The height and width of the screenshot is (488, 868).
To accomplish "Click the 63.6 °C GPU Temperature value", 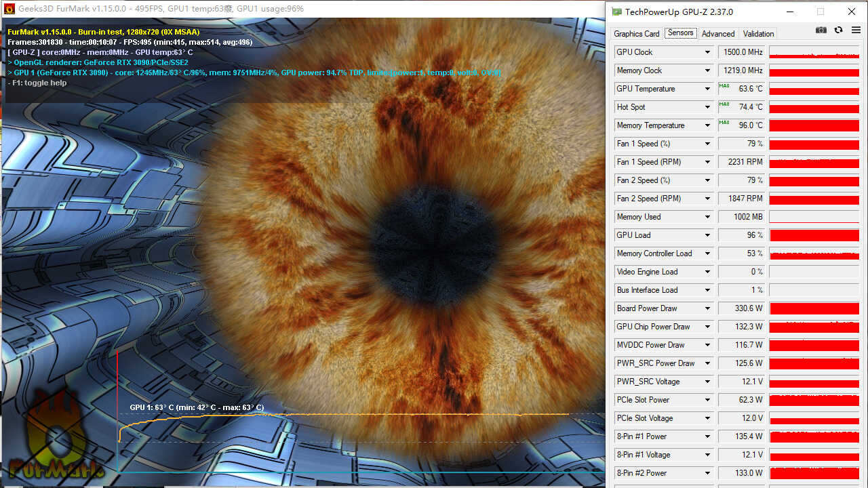I will tap(742, 89).
